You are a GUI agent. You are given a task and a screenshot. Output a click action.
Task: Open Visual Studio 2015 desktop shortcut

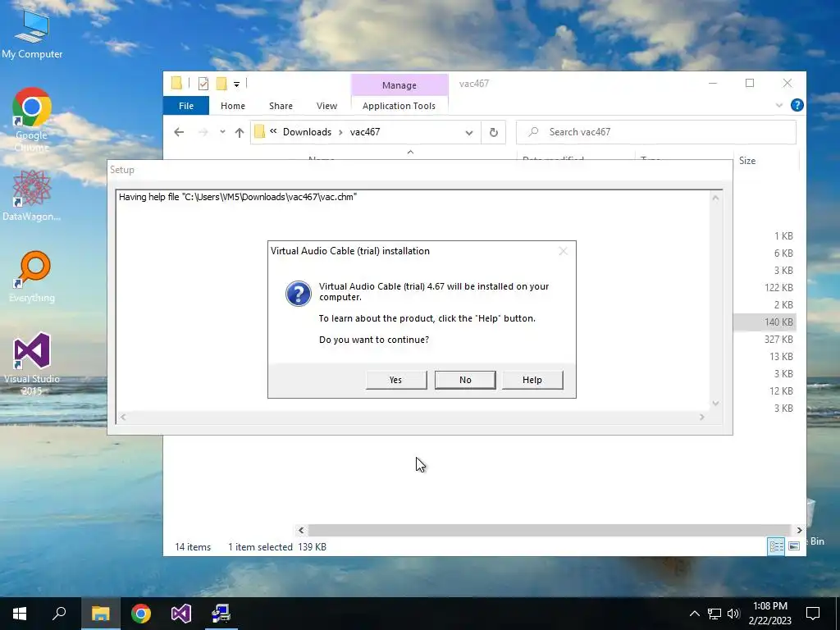pyautogui.click(x=32, y=364)
